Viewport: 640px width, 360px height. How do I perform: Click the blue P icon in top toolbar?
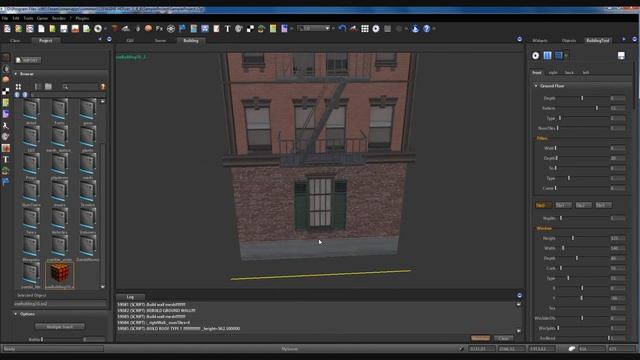tap(182, 29)
